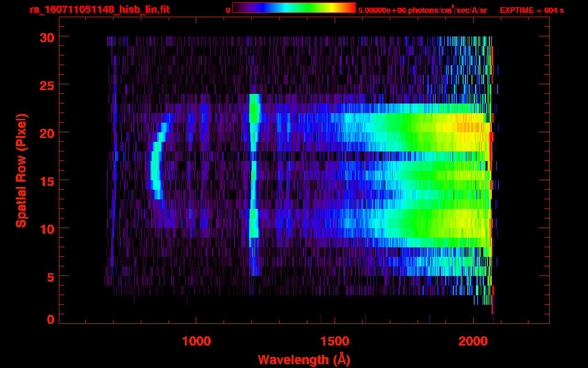Click the dark purple start of the colorbar
This screenshot has width=588, height=368.
(x=237, y=8)
